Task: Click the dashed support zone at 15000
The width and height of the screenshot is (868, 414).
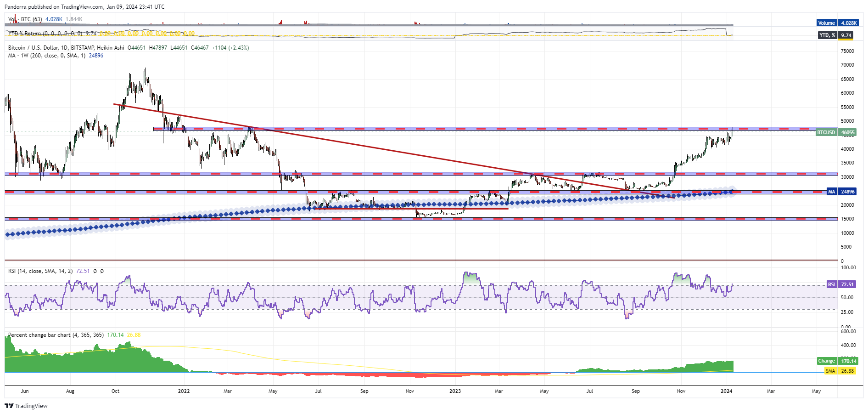Action: pos(421,219)
